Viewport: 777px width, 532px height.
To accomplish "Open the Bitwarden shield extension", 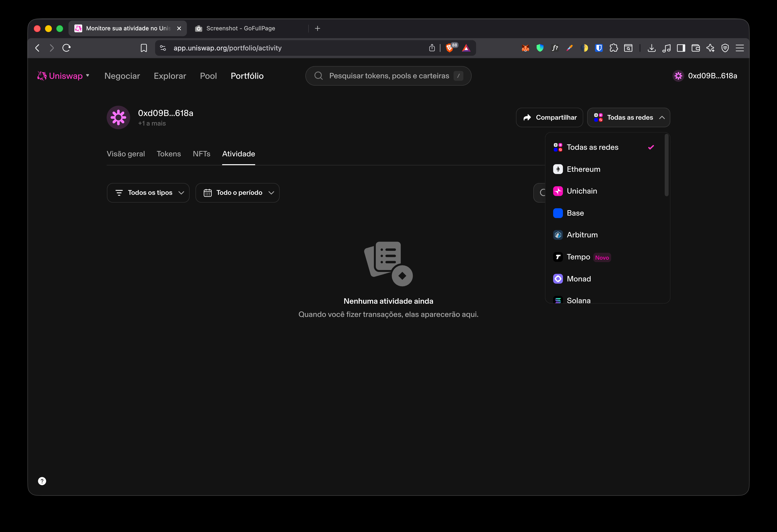I will [599, 48].
